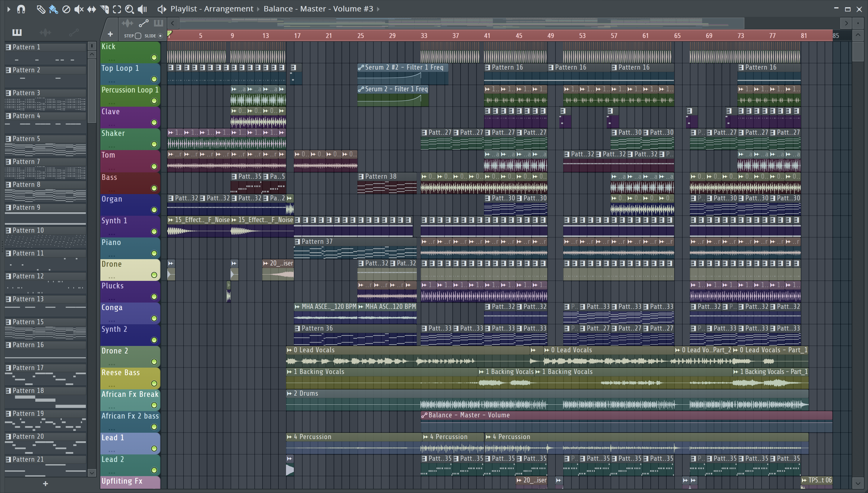The width and height of the screenshot is (868, 493).
Task: Click the Conga track header
Action: (x=130, y=313)
